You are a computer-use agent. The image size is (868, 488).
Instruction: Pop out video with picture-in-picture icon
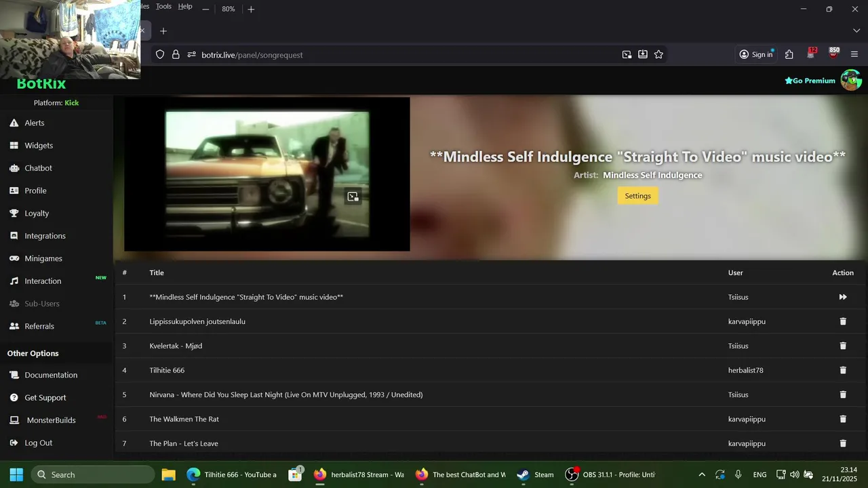353,197
